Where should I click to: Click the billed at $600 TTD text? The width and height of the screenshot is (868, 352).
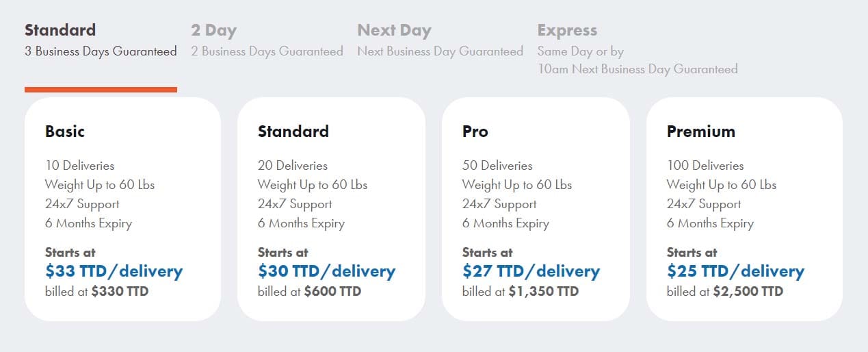309,292
